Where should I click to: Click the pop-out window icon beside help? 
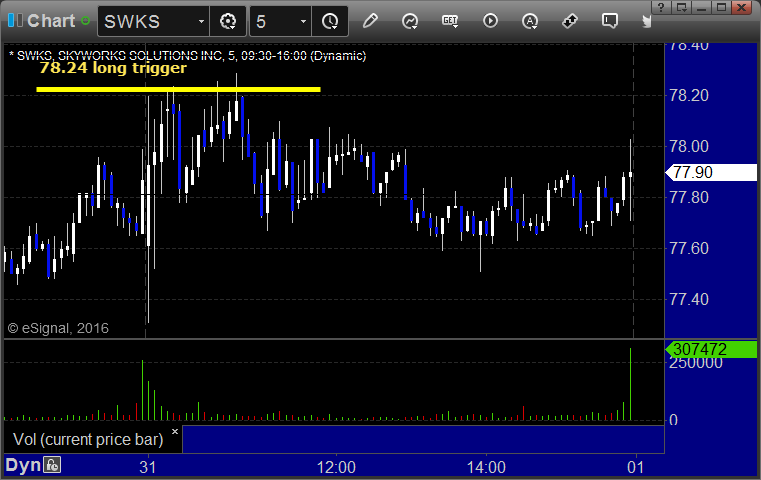click(682, 7)
